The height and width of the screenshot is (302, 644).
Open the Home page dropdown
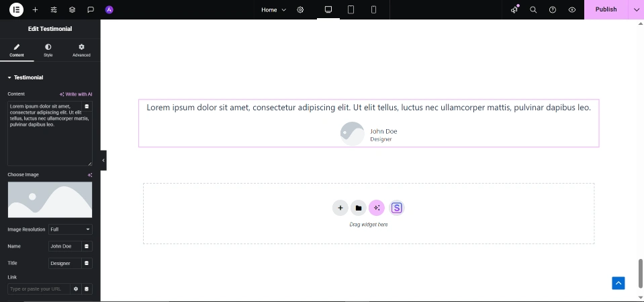tap(273, 9)
